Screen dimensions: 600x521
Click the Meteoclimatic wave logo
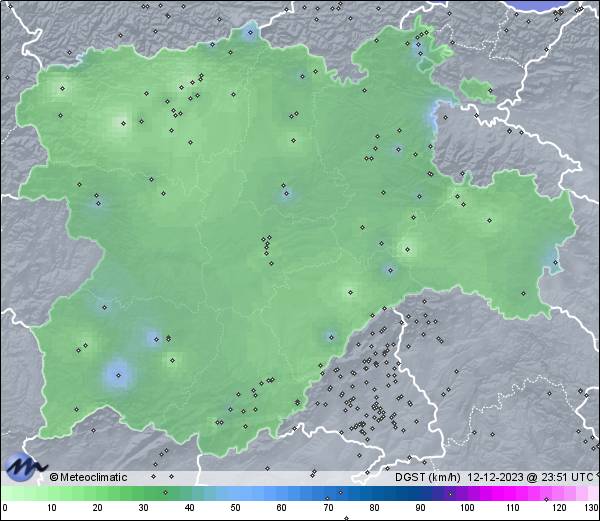click(x=25, y=467)
